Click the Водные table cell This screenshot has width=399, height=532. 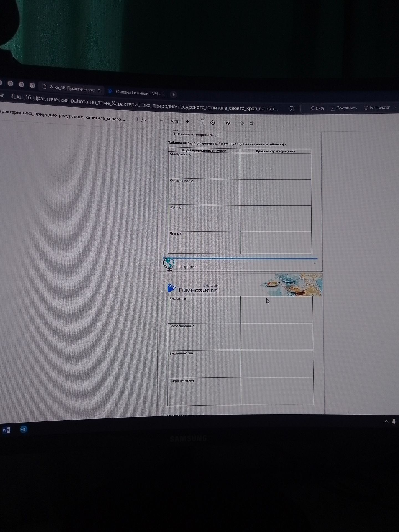(x=204, y=219)
